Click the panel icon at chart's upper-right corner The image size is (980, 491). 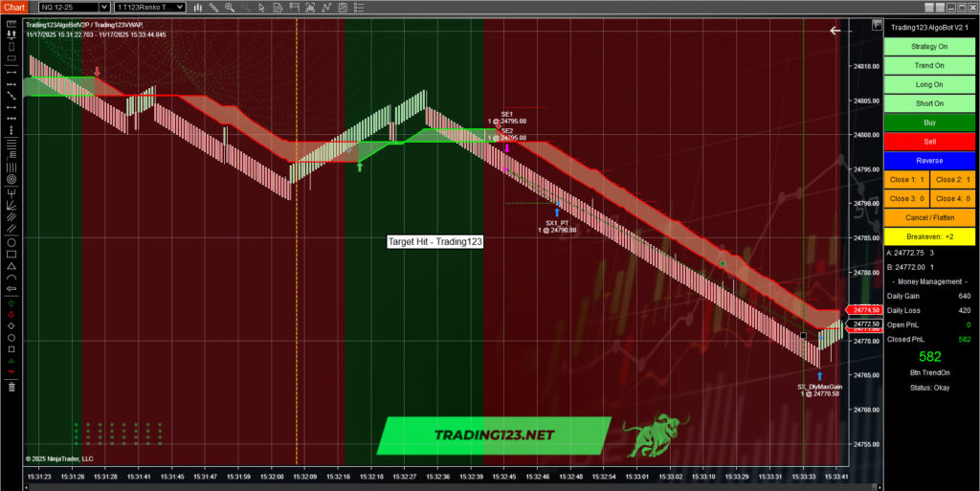coord(877,26)
